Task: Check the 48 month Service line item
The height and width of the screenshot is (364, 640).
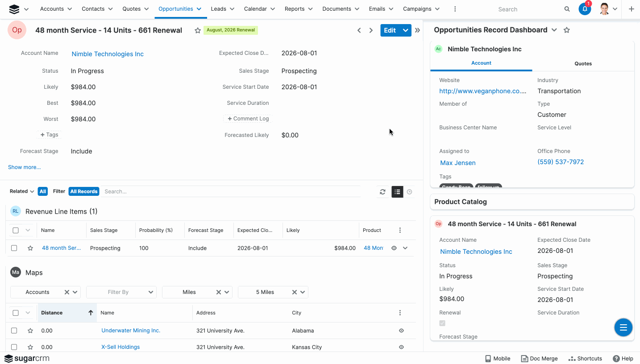Action: point(14,248)
